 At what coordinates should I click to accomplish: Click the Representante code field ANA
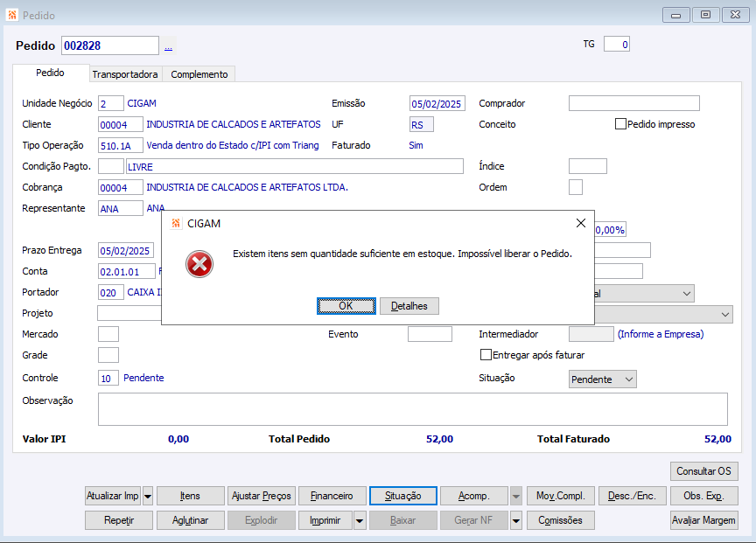coord(120,208)
